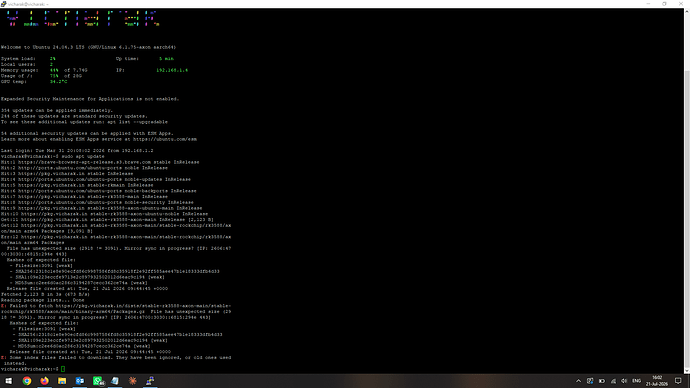
Task: Click the green cursor at the shell prompt
Action: click(63, 369)
